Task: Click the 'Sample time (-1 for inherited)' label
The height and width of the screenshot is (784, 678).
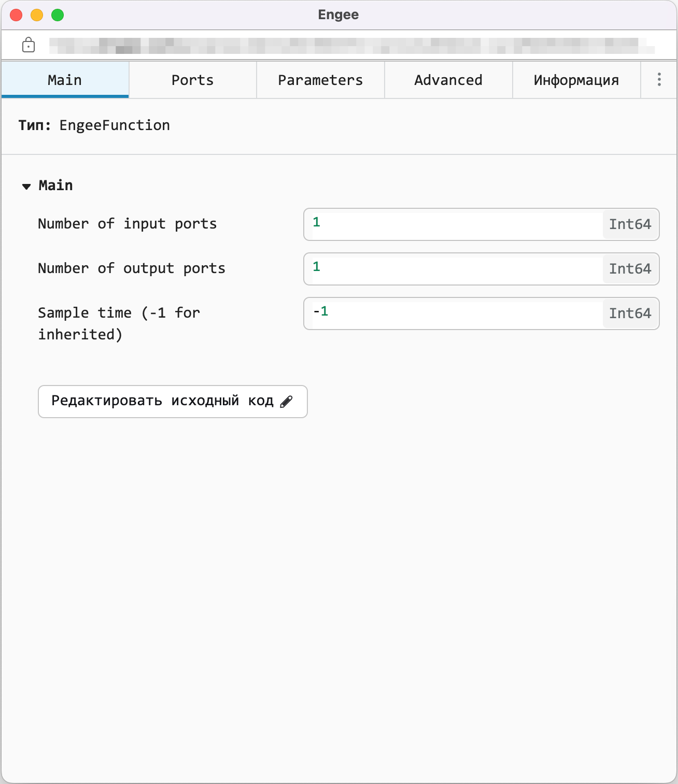Action: [x=119, y=324]
